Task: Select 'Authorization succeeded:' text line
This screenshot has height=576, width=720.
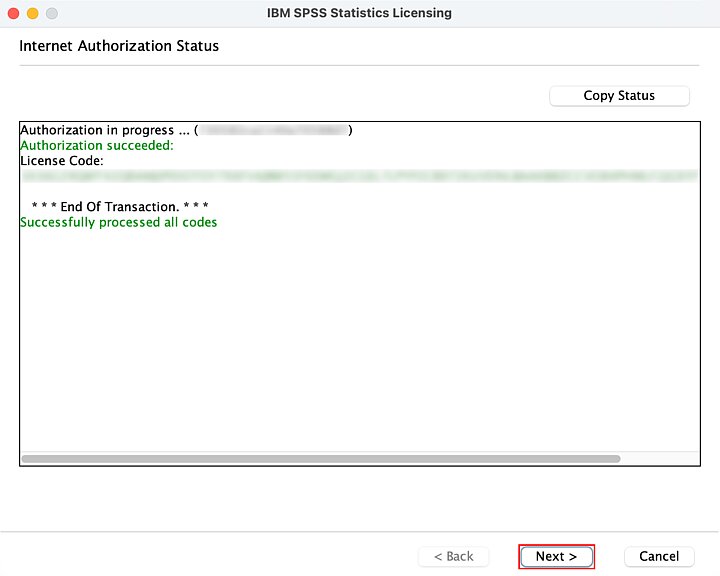Action: point(97,146)
